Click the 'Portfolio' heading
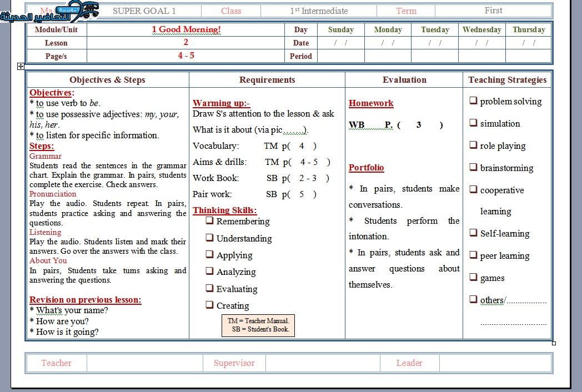582x392 pixels. 366,168
